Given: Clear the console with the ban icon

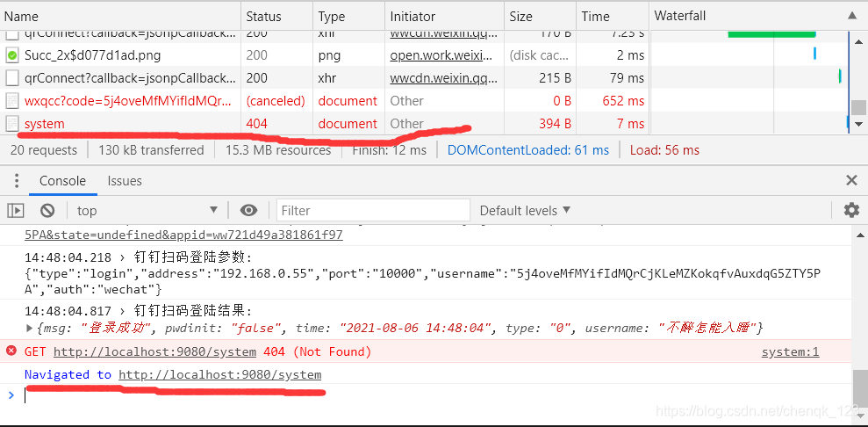Looking at the screenshot, I should (x=47, y=211).
